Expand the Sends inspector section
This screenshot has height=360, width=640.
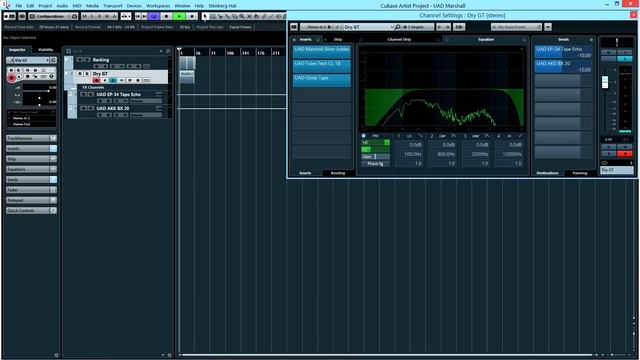coord(31,180)
